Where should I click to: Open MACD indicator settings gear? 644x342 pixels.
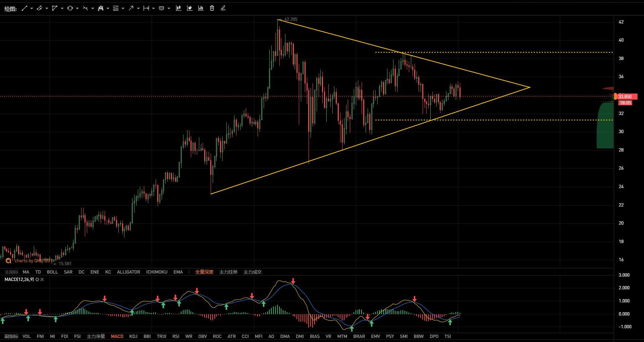coord(37,280)
